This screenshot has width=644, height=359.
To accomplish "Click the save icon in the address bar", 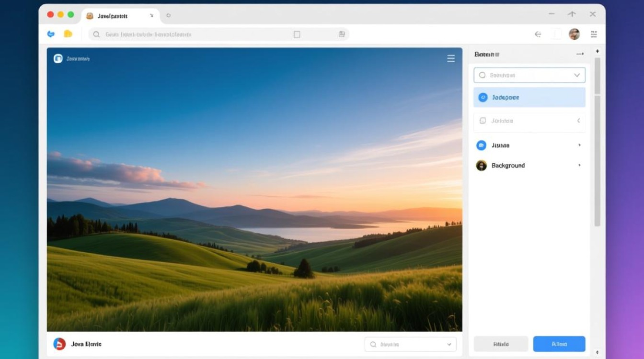I will [x=342, y=34].
